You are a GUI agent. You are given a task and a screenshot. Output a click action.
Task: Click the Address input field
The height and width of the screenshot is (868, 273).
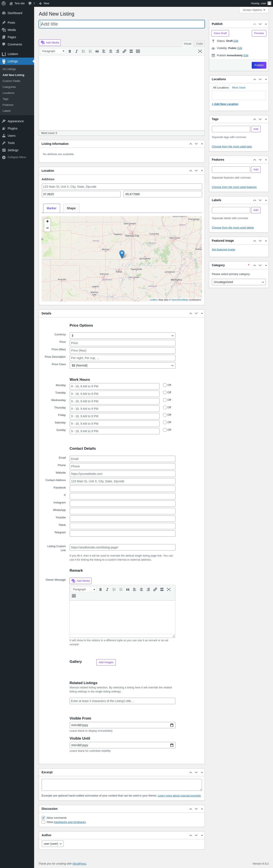click(x=122, y=187)
